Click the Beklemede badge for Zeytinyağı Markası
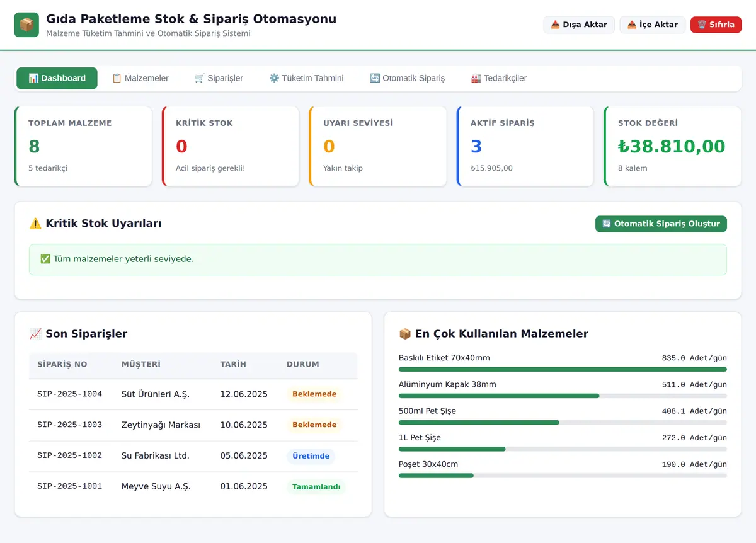The width and height of the screenshot is (756, 543). [314, 425]
